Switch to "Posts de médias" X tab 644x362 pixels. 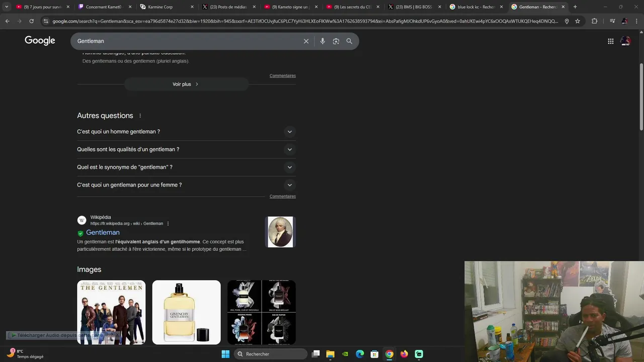coord(228,7)
